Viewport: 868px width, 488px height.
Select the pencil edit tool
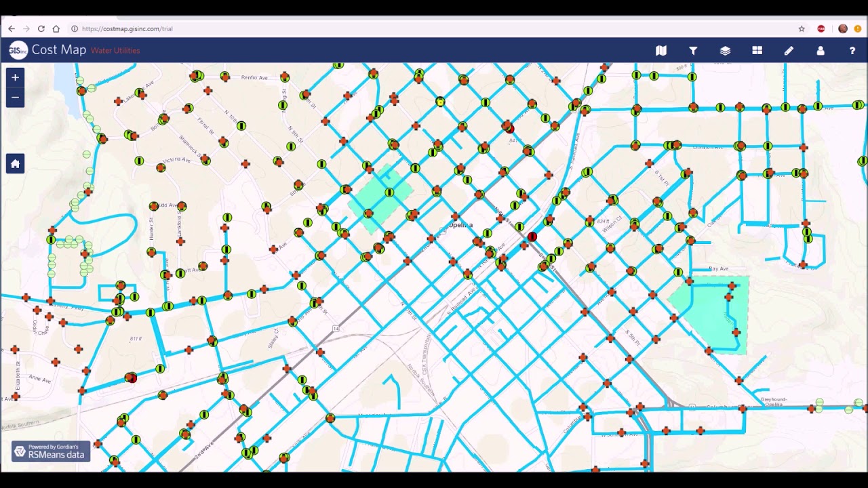[789, 51]
